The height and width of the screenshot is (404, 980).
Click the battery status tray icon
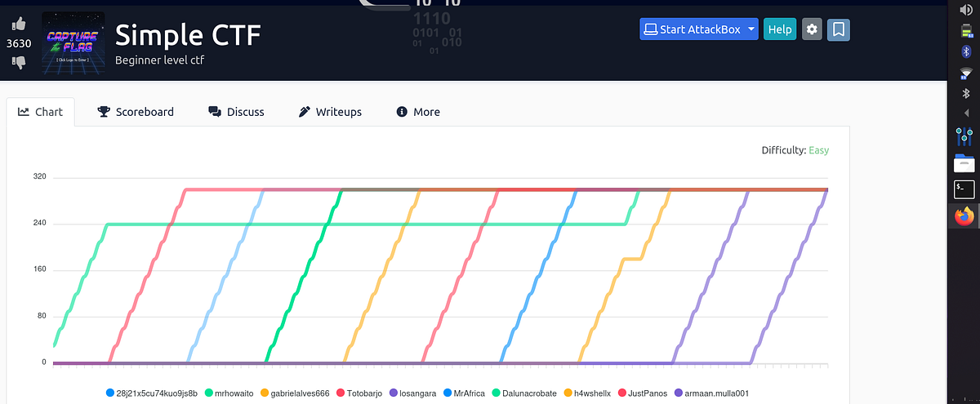(965, 31)
